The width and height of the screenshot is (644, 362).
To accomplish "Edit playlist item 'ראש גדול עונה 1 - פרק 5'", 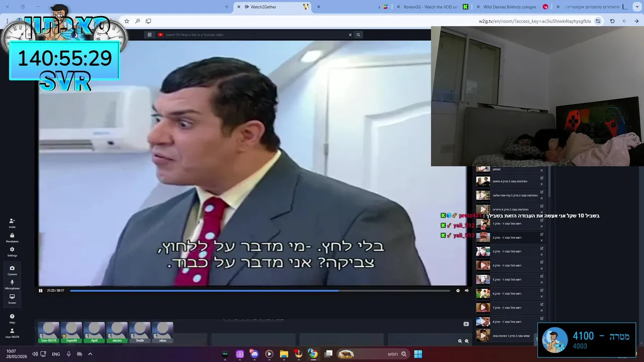I will pos(542,277).
